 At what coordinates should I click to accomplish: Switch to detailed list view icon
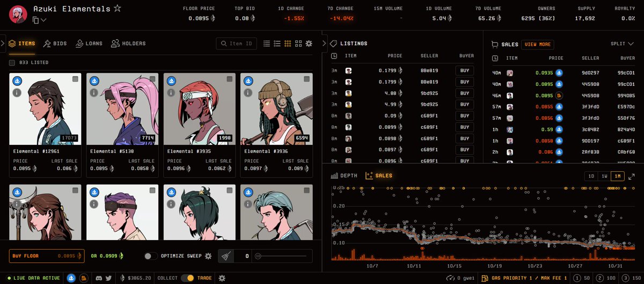(277, 43)
